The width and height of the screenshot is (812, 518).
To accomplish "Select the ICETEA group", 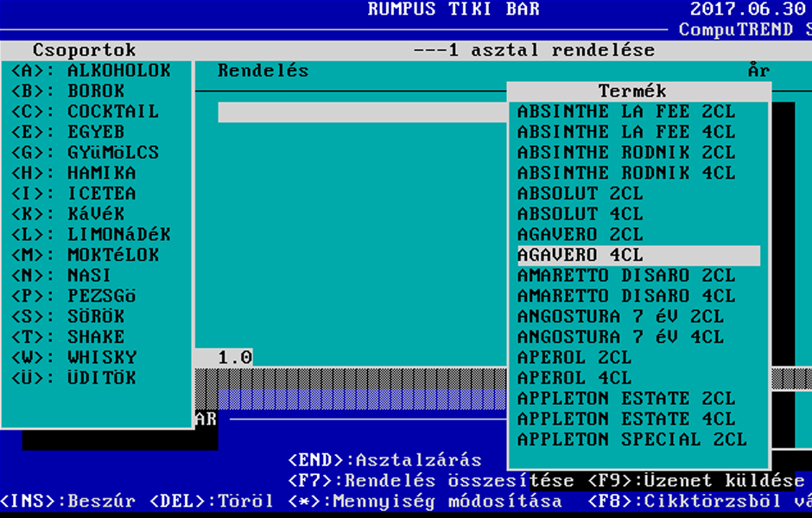I will coord(73,193).
